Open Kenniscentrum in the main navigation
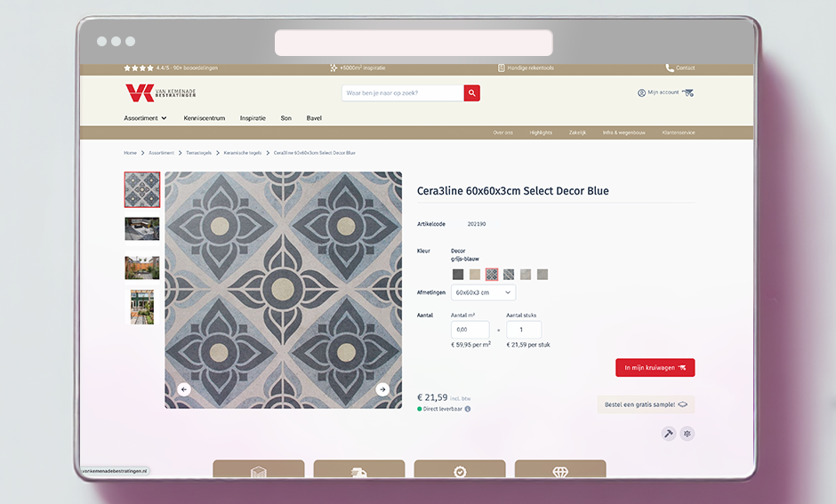836x504 pixels. click(x=204, y=118)
